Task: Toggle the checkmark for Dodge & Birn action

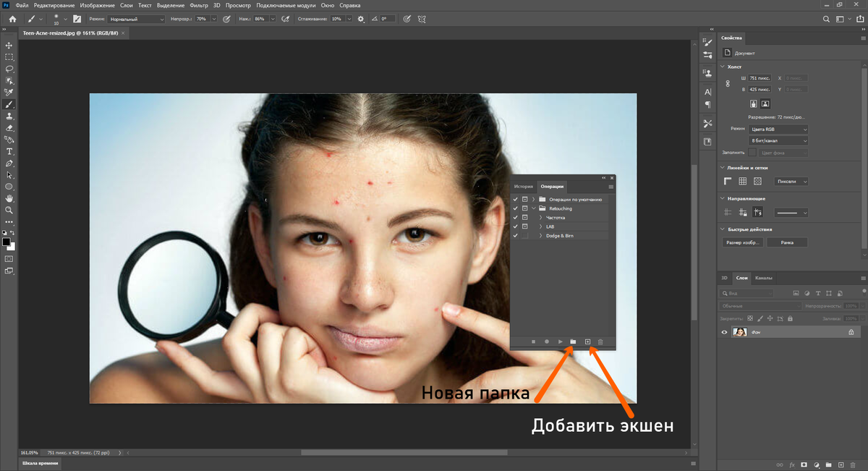Action: point(515,236)
